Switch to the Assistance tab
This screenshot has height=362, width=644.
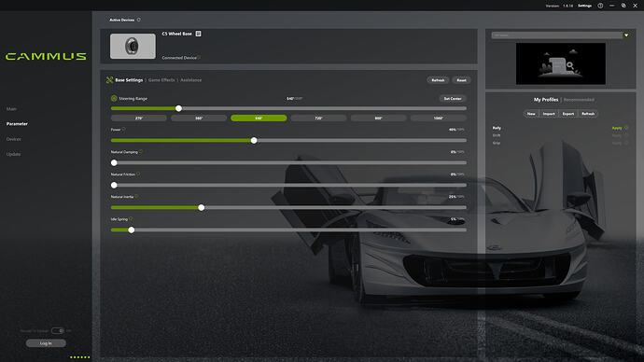pyautogui.click(x=191, y=80)
